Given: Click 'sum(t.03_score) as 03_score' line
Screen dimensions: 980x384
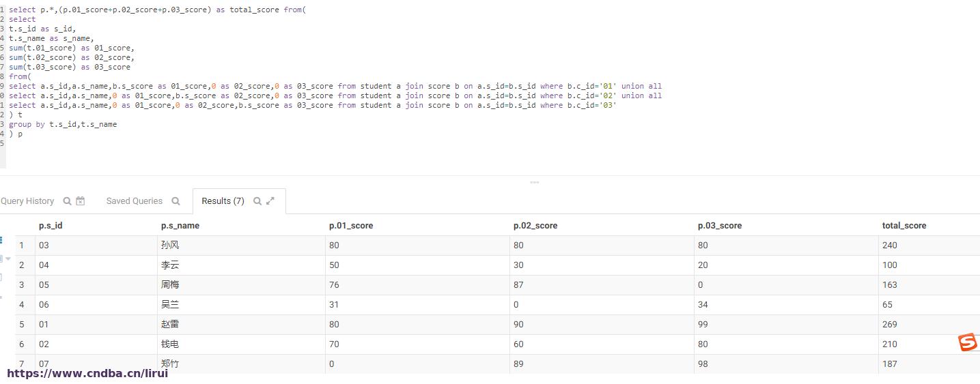Looking at the screenshot, I should point(70,68).
